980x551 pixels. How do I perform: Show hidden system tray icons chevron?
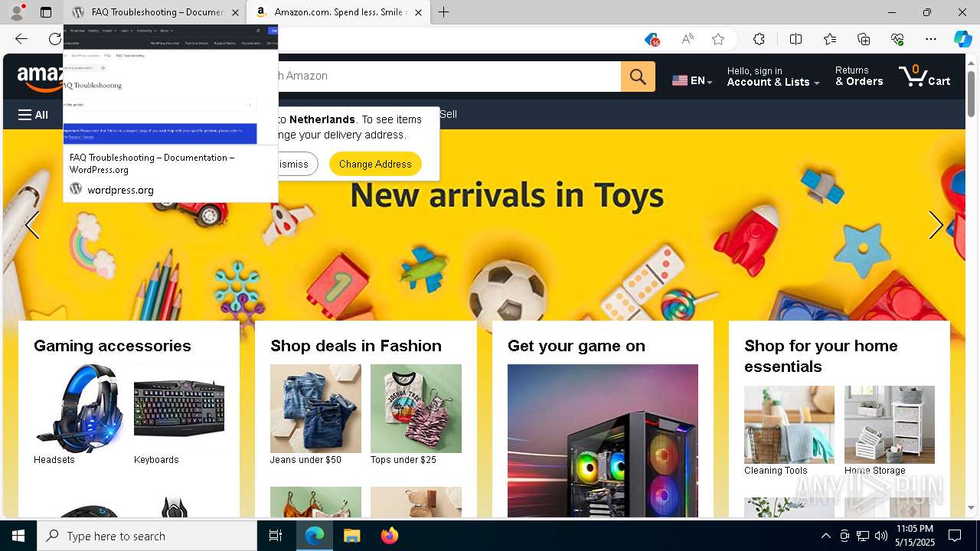pos(825,536)
